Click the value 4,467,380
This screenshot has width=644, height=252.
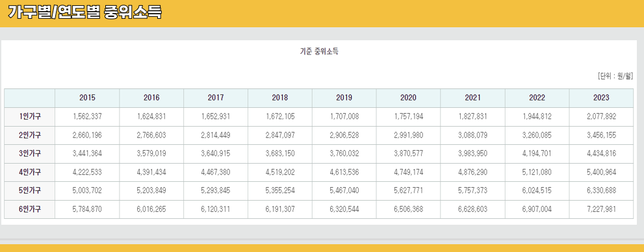click(216, 172)
